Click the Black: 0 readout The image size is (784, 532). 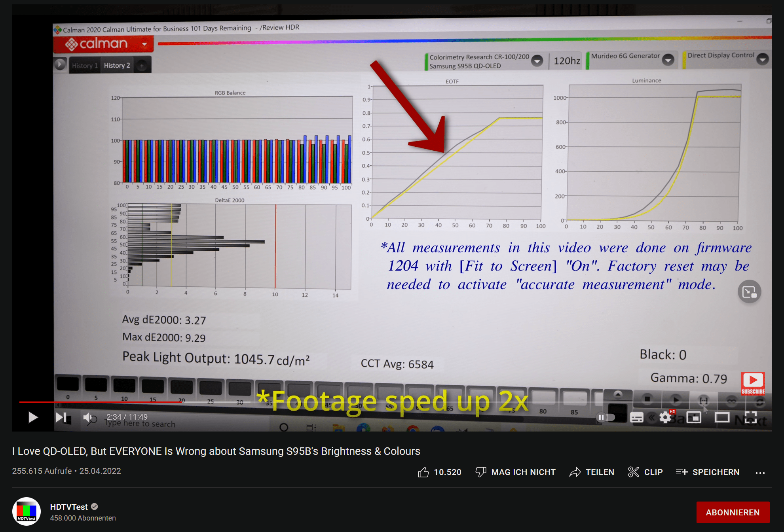tap(663, 354)
